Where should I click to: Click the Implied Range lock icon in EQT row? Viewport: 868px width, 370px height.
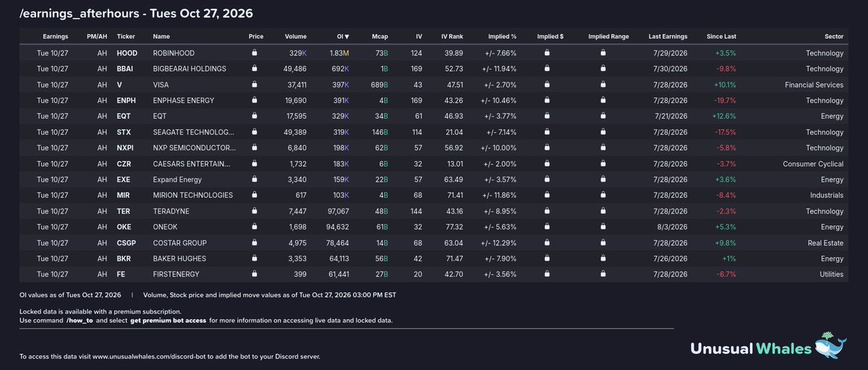pos(603,117)
